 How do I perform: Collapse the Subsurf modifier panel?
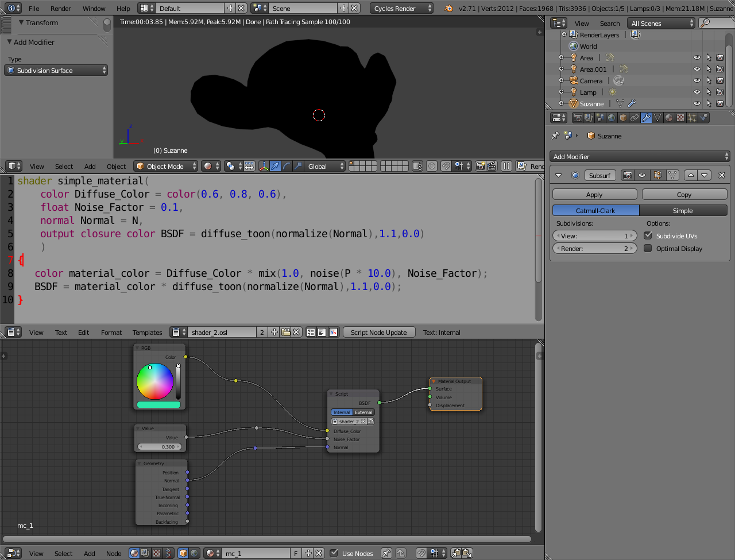559,175
